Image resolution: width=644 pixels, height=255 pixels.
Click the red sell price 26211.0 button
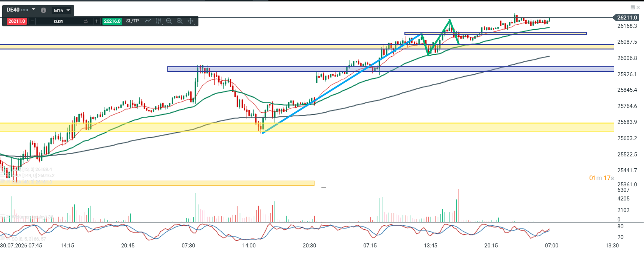(17, 21)
